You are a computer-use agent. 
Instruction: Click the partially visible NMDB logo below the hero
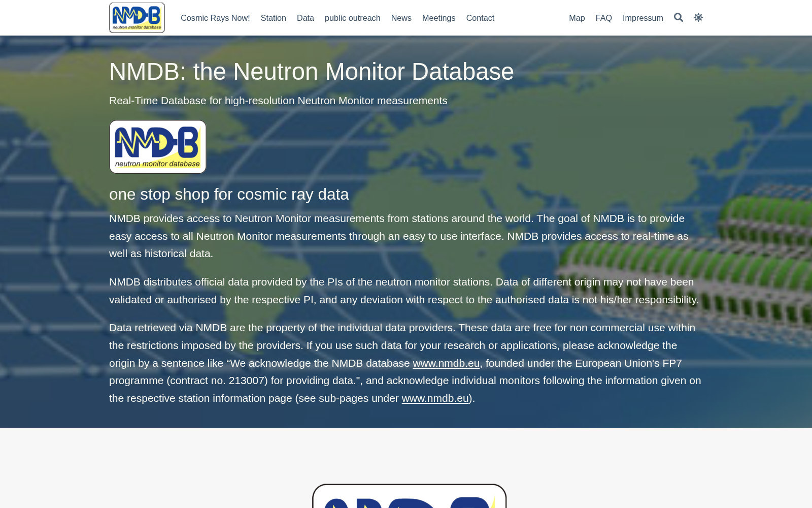[x=410, y=496]
